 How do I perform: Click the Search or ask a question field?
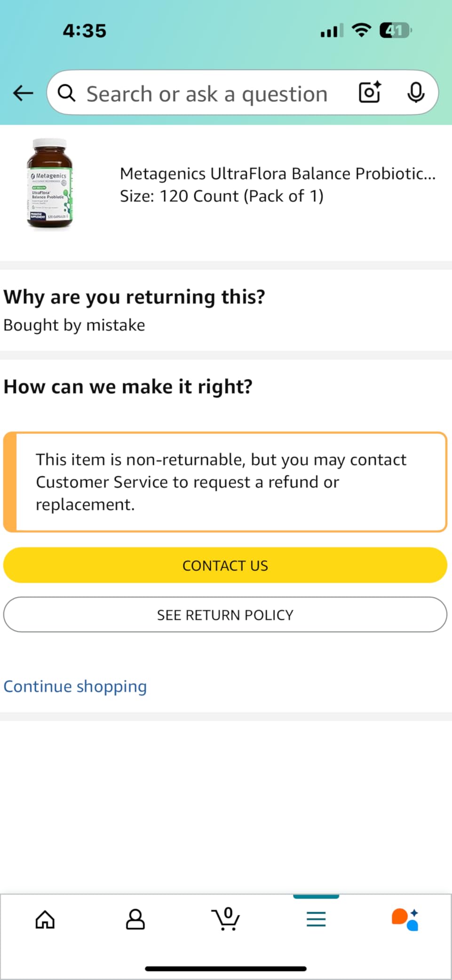click(x=207, y=93)
